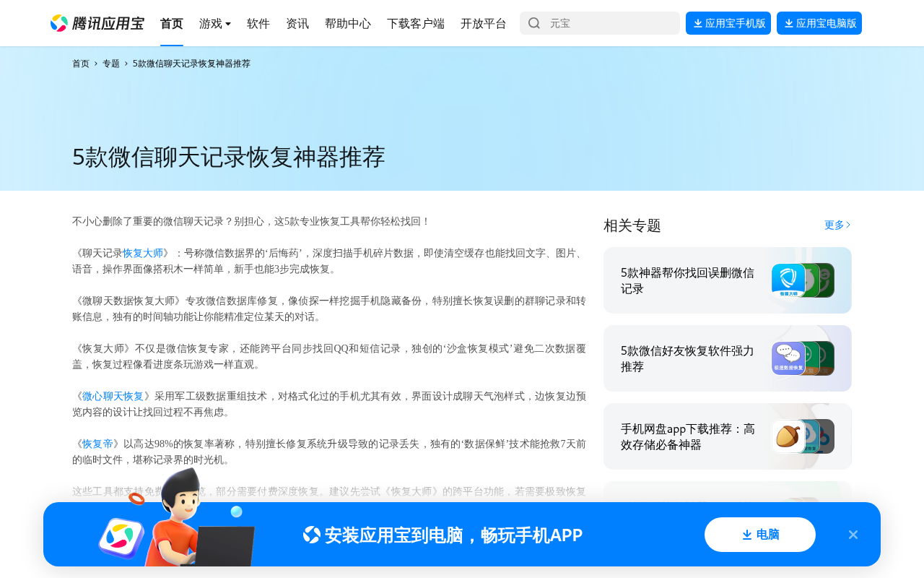The image size is (924, 578).
Task: Click app icons on 微信好友恢复 card
Action: pyautogui.click(x=803, y=358)
